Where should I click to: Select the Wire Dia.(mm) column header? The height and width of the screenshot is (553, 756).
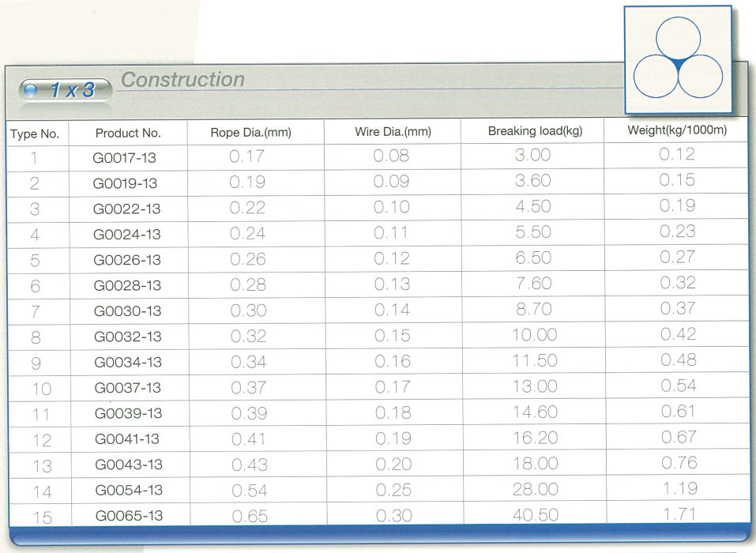click(x=393, y=132)
